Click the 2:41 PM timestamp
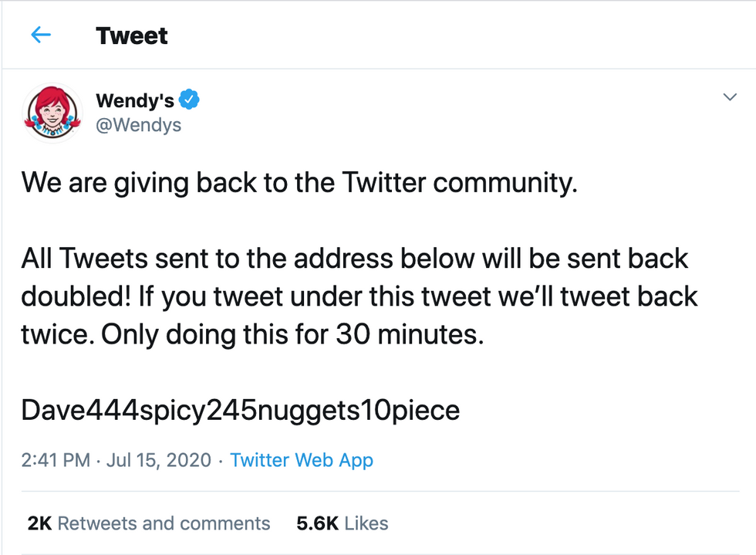 56,460
